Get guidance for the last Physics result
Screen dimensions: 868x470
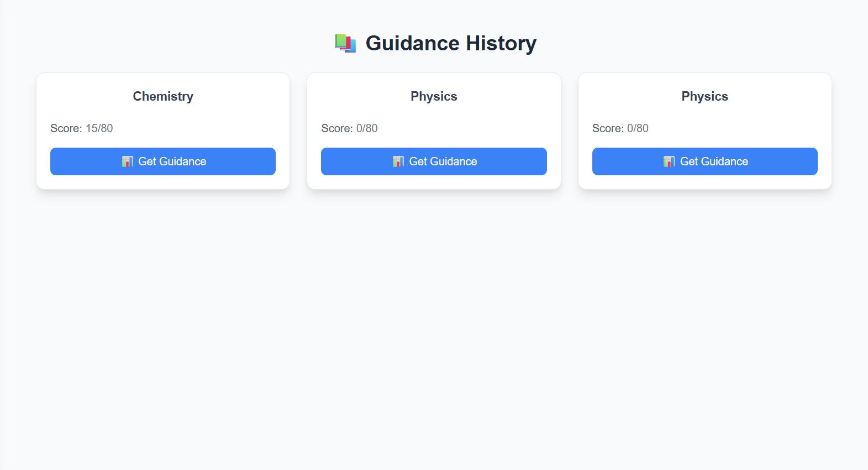click(x=705, y=161)
